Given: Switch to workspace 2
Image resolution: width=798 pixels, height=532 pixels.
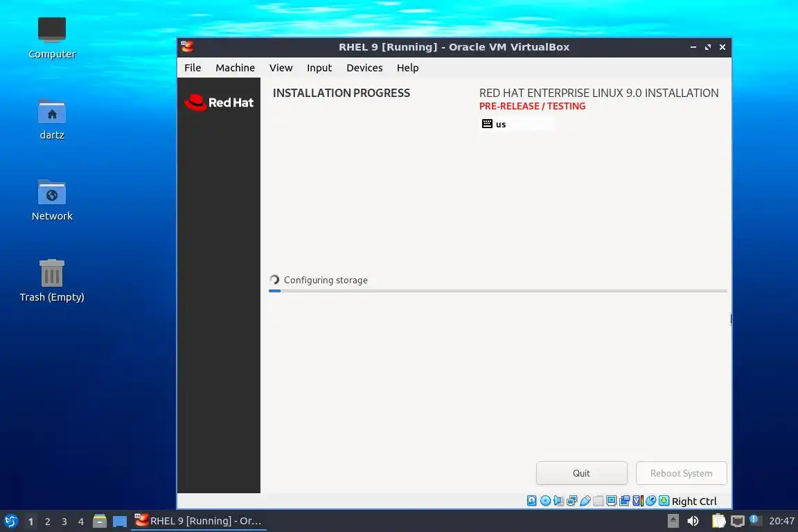Looking at the screenshot, I should point(47,522).
